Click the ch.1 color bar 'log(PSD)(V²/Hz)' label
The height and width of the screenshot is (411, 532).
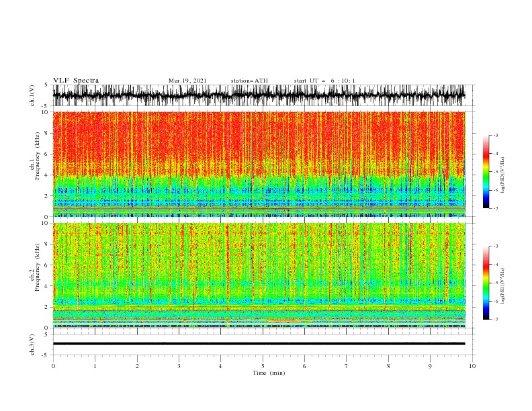coord(502,175)
